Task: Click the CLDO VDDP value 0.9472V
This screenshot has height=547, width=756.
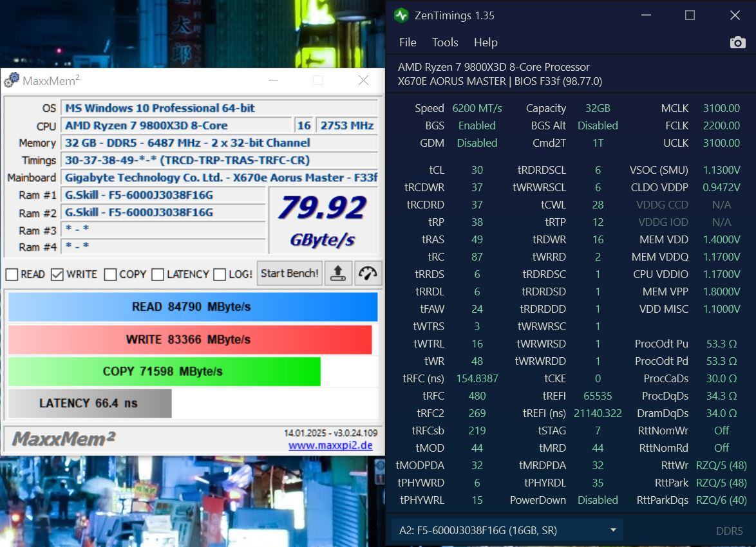Action: click(721, 187)
